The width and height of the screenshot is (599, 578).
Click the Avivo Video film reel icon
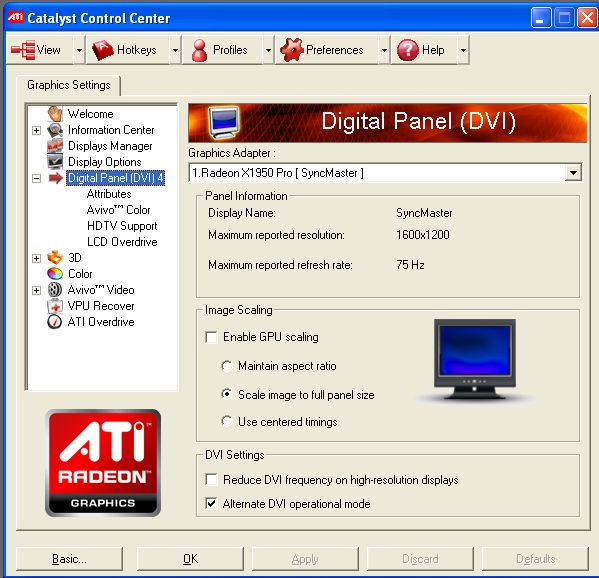[x=55, y=290]
